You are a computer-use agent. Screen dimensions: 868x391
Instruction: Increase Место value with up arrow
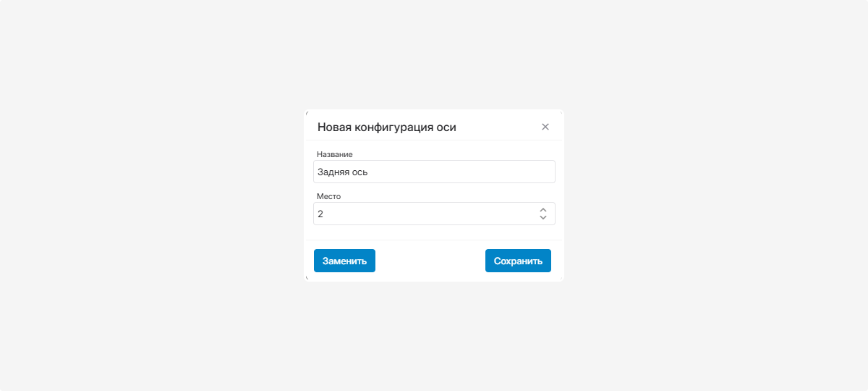tap(543, 210)
